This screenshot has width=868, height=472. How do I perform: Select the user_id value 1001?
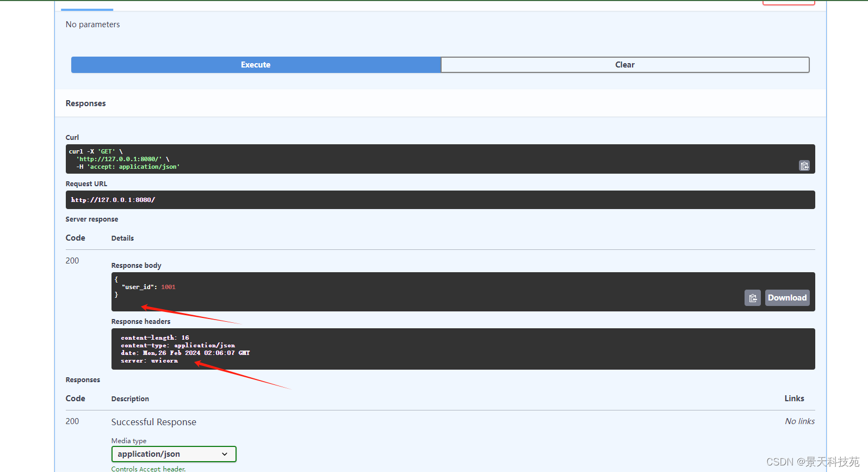pyautogui.click(x=168, y=287)
